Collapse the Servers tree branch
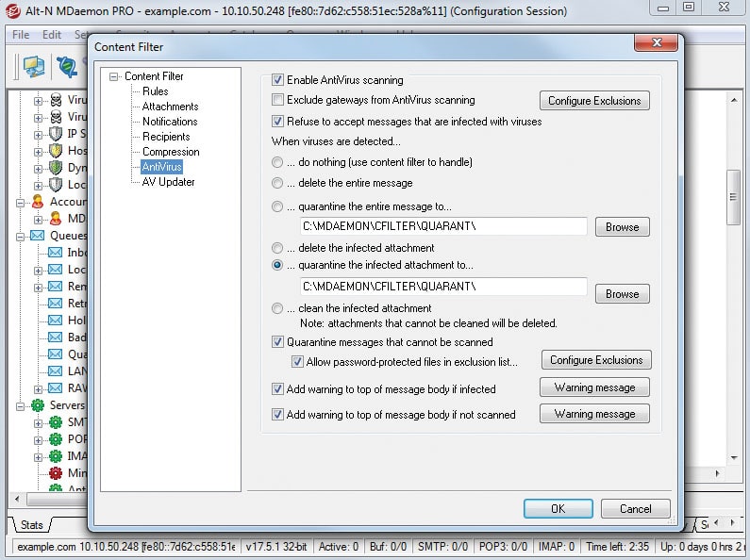The height and width of the screenshot is (560, 750). 20,406
